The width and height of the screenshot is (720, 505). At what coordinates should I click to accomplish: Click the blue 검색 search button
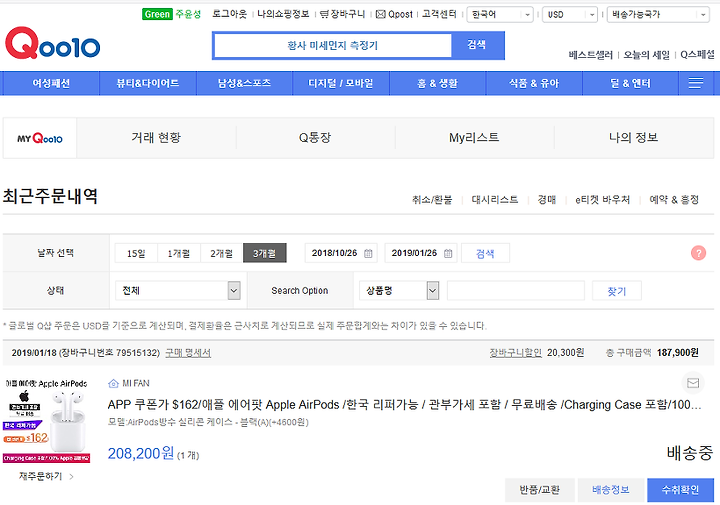[x=477, y=45]
